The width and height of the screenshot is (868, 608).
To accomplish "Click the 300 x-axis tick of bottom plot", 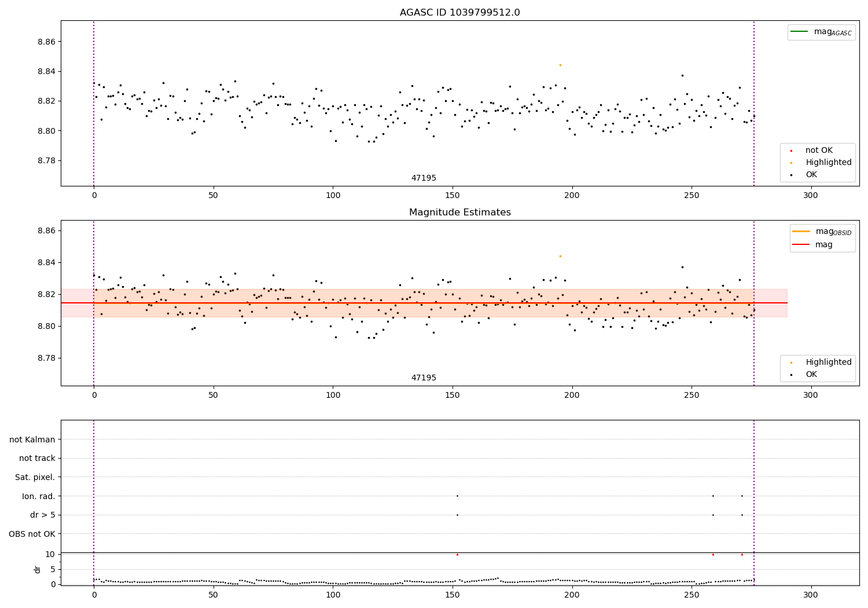I will coord(811,595).
